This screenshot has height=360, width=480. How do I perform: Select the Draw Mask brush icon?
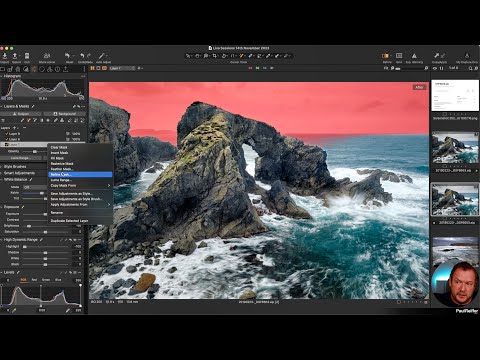point(22,120)
